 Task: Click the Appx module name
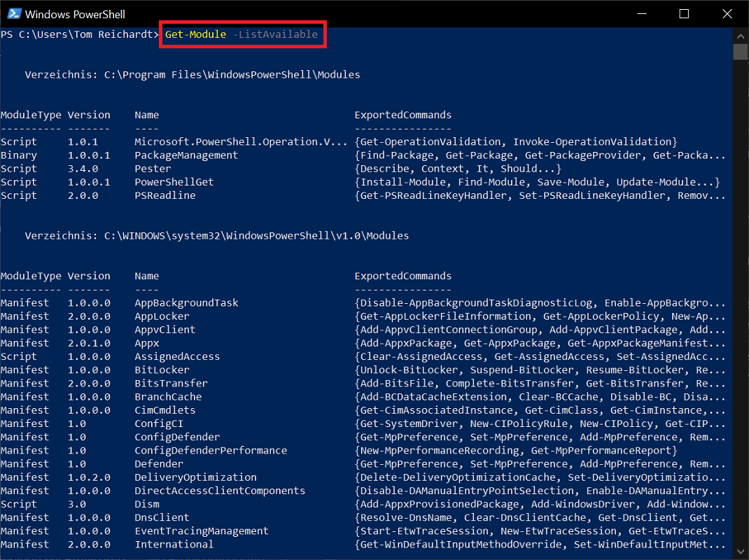(146, 343)
